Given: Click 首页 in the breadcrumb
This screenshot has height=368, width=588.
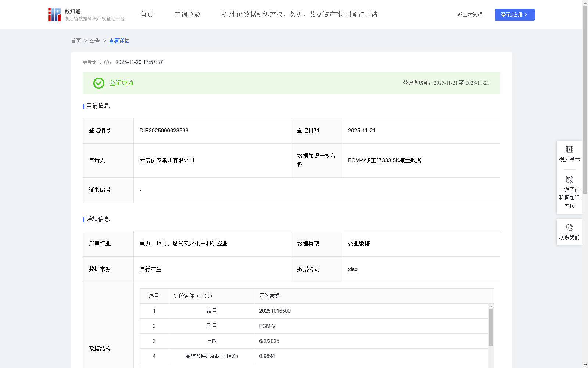Looking at the screenshot, I should [x=76, y=41].
